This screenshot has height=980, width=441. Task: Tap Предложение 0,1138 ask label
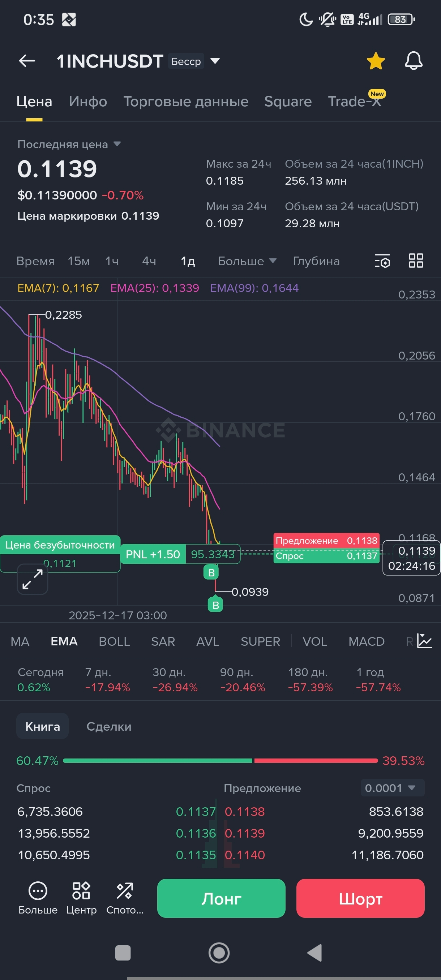(326, 541)
